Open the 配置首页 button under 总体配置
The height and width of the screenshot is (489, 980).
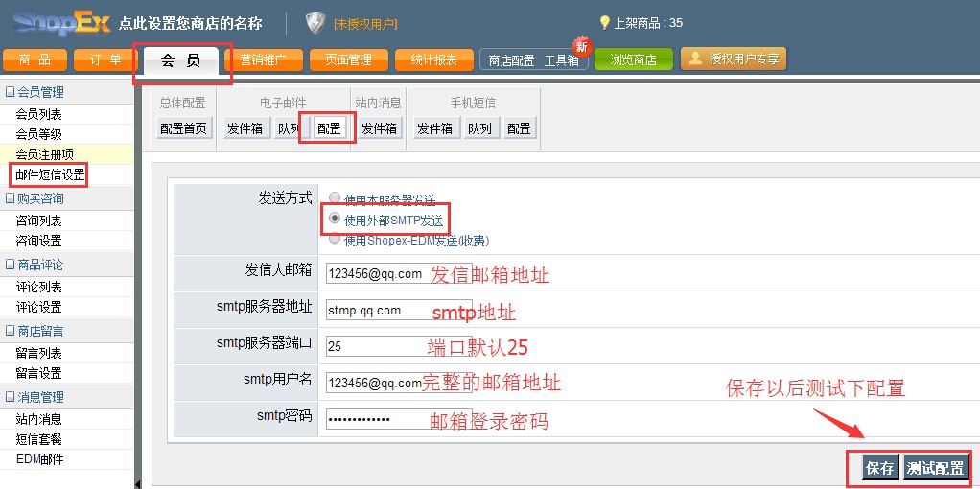pyautogui.click(x=183, y=128)
